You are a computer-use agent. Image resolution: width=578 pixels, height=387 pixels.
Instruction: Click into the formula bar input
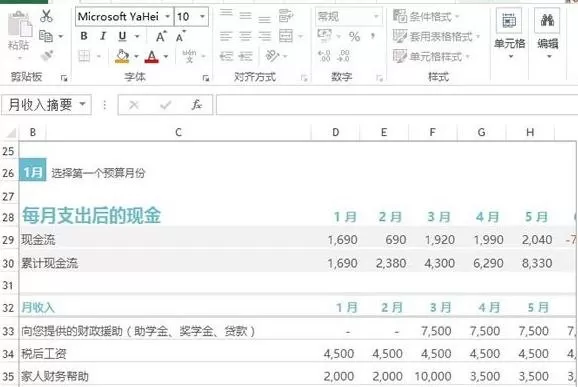pyautogui.click(x=397, y=105)
